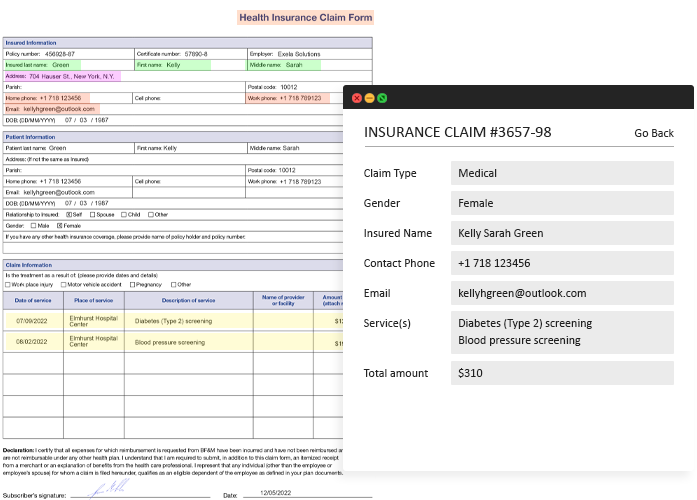Click the Contact Phone field +1 718 123456

point(562,263)
